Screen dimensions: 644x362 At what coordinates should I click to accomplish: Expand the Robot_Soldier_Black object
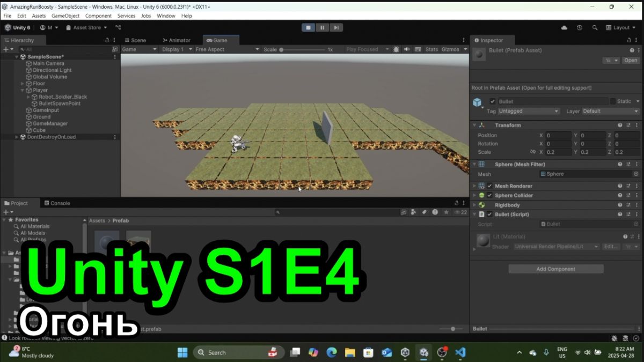(28, 97)
